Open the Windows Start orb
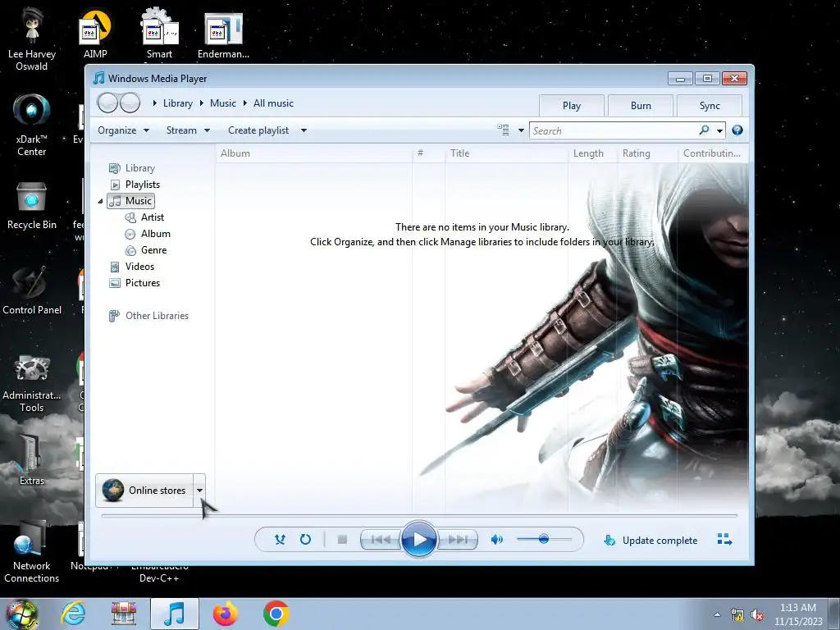The width and height of the screenshot is (840, 630). click(22, 614)
